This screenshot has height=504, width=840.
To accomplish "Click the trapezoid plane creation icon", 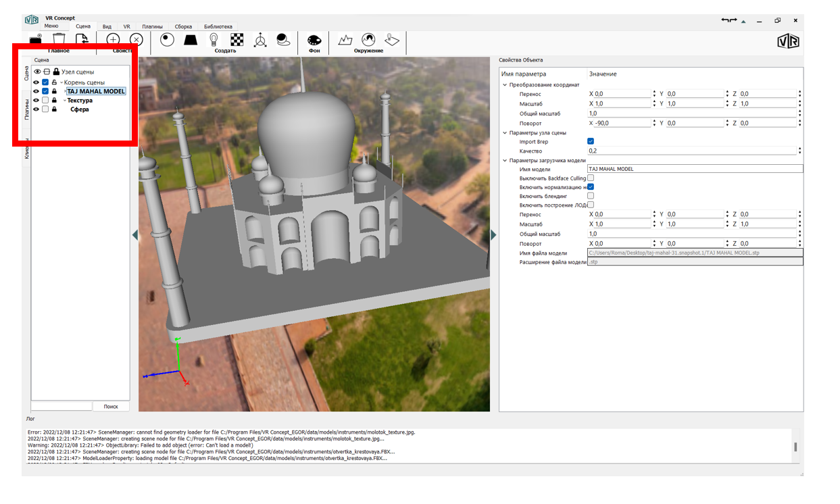I will [191, 40].
